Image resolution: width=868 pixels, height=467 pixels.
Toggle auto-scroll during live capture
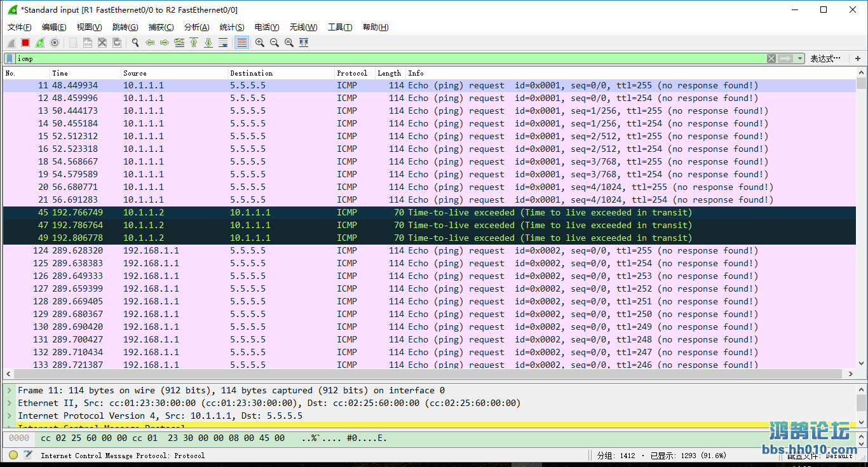(223, 43)
